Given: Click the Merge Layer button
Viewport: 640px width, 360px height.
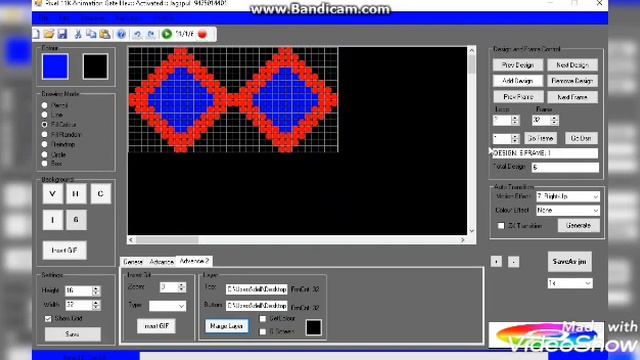Looking at the screenshot, I should (227, 326).
